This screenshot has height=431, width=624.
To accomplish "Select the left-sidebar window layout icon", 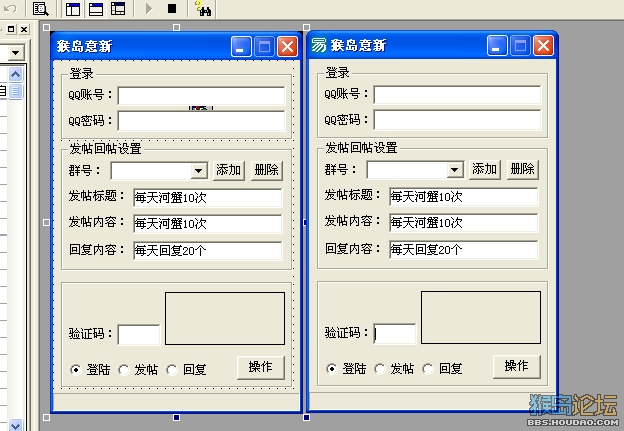I will click(73, 9).
